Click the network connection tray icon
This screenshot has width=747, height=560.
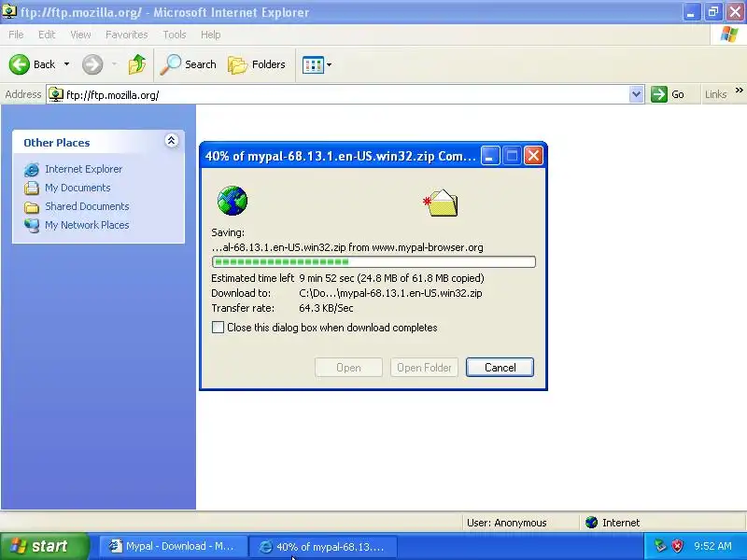660,546
